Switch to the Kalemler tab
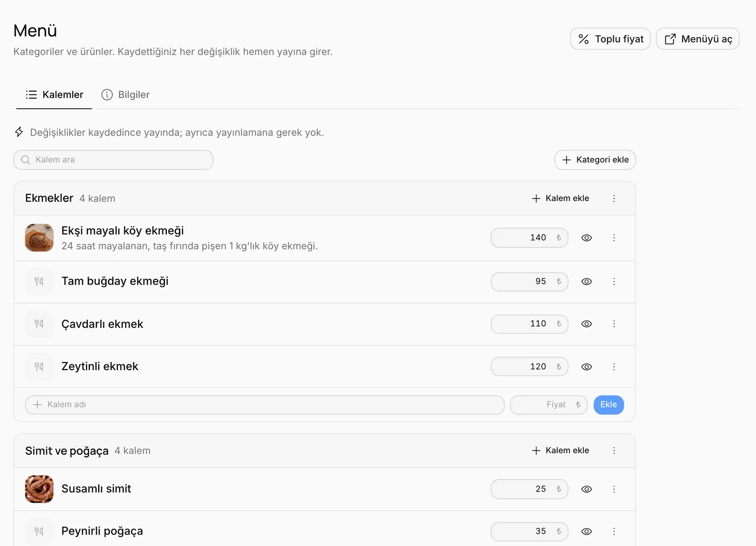The height and width of the screenshot is (546, 756). pos(54,95)
